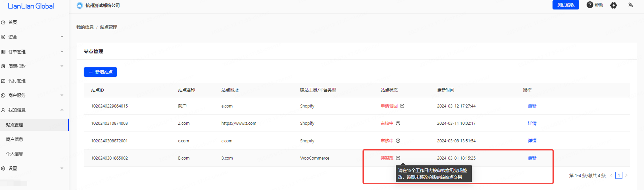Click site ID 1020240308872001
The width and height of the screenshot is (644, 190).
(x=109, y=141)
